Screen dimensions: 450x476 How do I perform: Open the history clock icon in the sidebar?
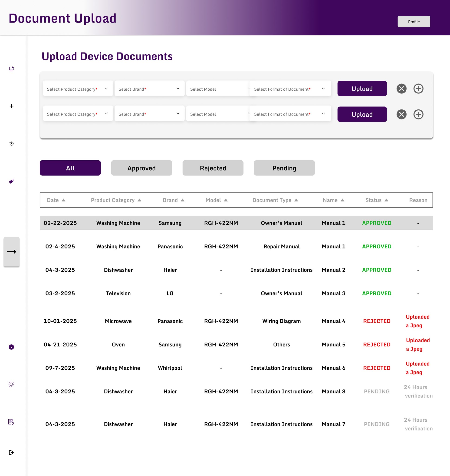tap(11, 144)
